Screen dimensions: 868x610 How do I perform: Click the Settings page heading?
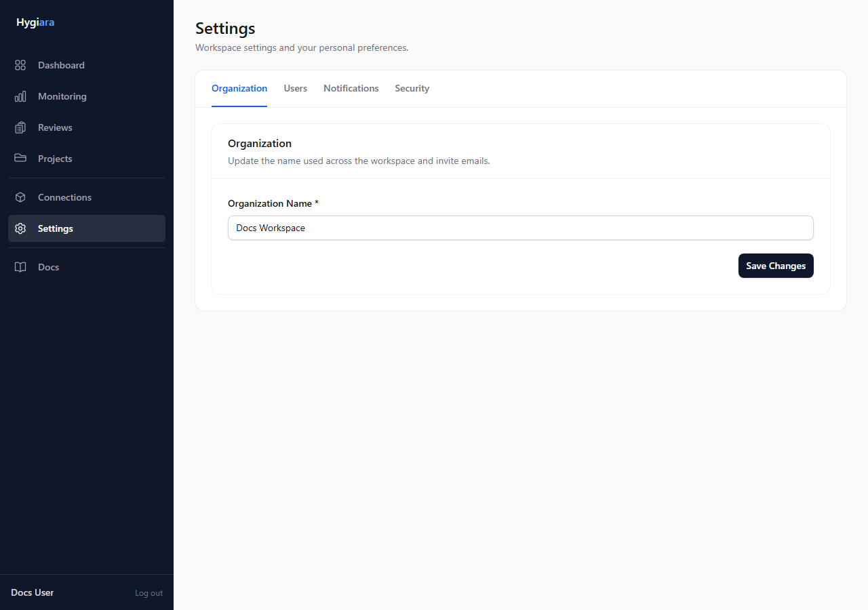tap(225, 28)
